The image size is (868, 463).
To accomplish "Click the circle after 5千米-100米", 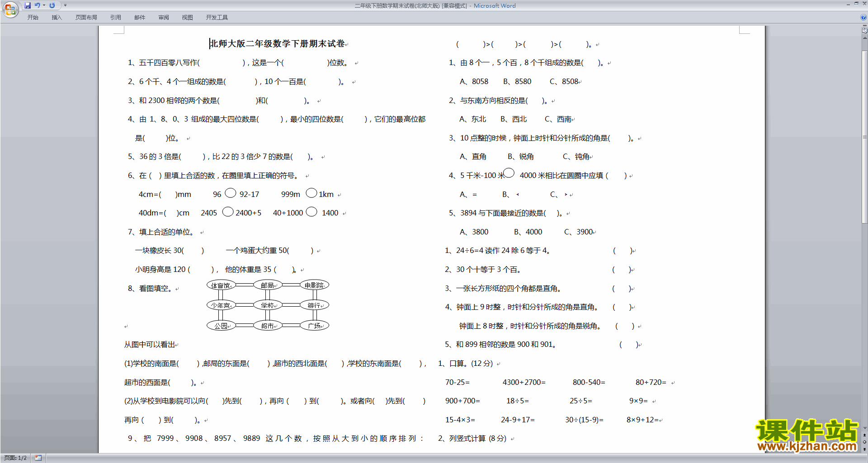I will point(509,173).
